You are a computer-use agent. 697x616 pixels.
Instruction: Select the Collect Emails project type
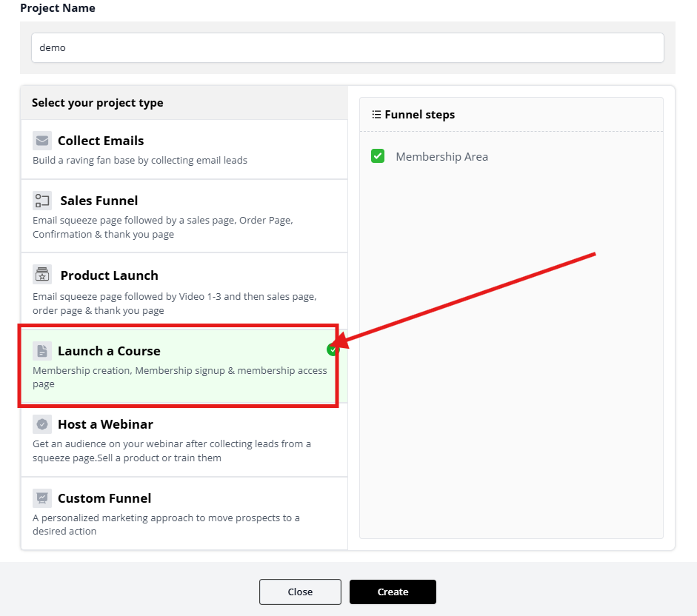pyautogui.click(x=184, y=150)
